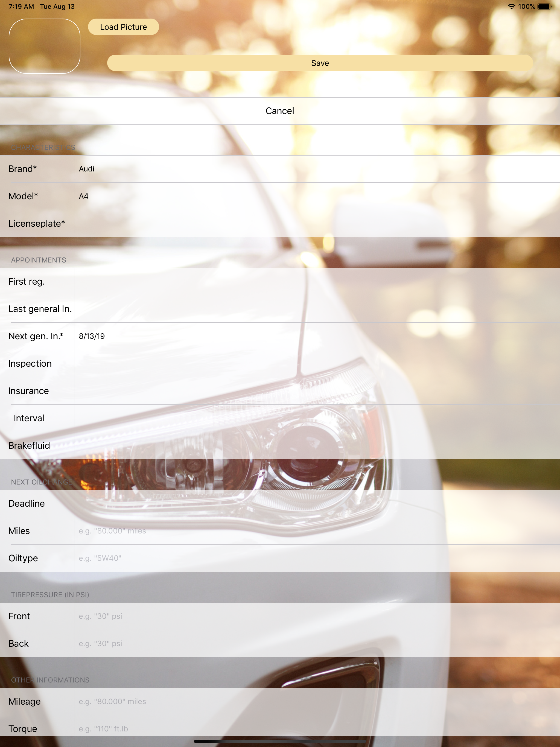Tap the Torque label
The width and height of the screenshot is (560, 747).
[x=23, y=729]
